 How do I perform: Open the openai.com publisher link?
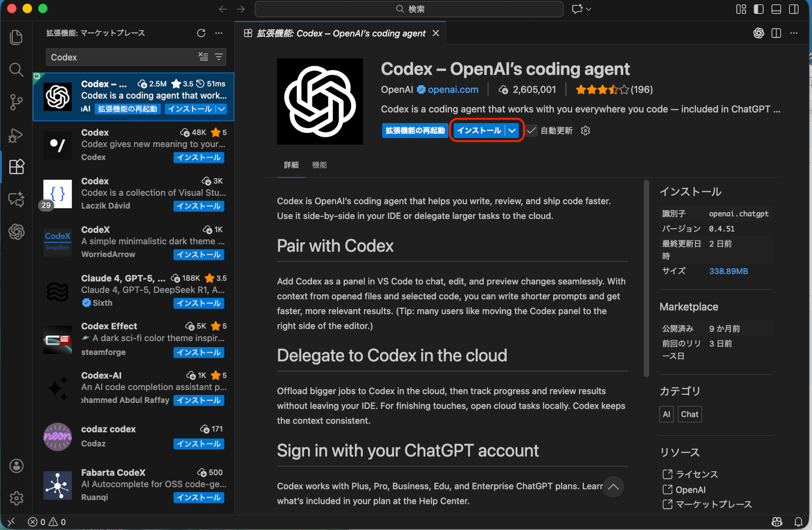(x=453, y=90)
